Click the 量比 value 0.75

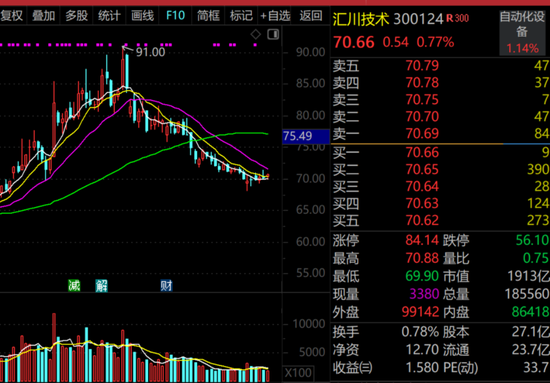pyautogui.click(x=536, y=258)
